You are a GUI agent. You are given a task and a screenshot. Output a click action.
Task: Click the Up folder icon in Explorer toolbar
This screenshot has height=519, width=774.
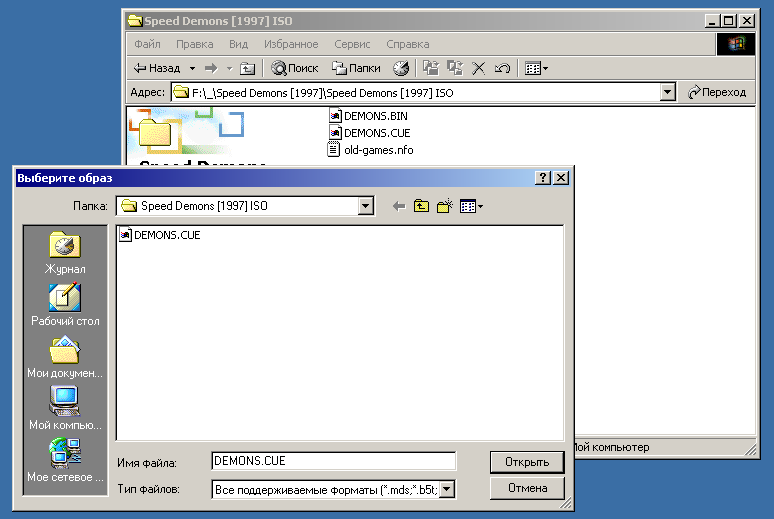[247, 68]
